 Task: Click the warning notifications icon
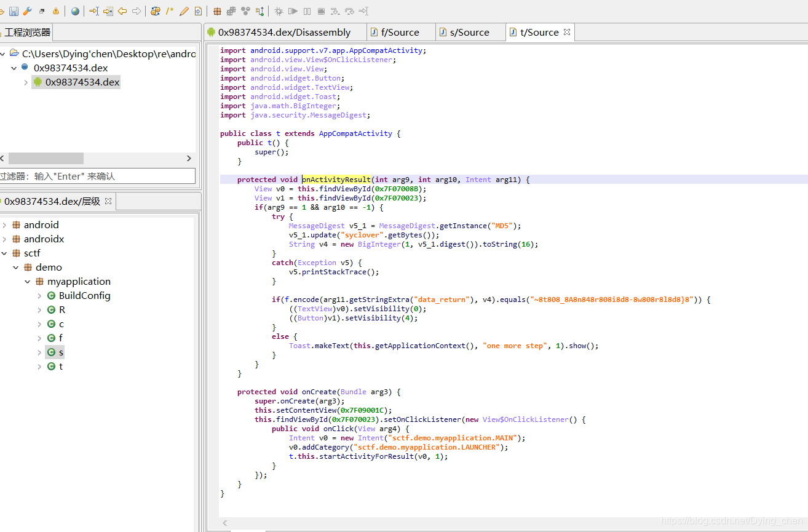[56, 11]
